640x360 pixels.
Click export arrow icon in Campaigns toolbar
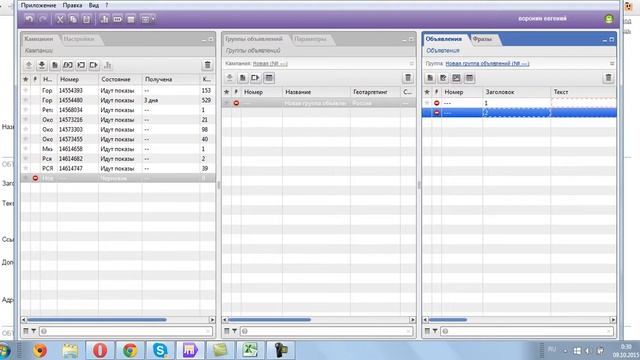(94, 65)
